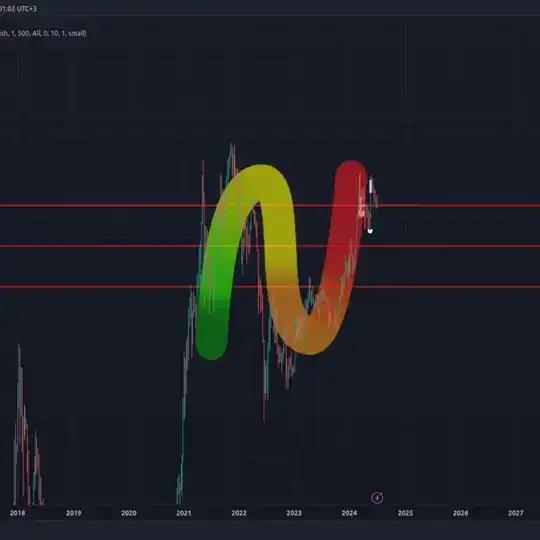Select the 2021 time axis label
Screen dimensions: 540x540
coord(184,513)
